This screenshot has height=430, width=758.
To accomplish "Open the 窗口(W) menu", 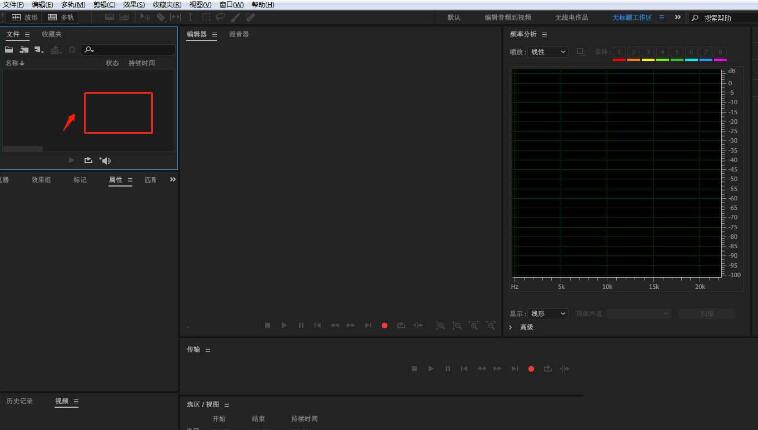I will click(x=231, y=4).
